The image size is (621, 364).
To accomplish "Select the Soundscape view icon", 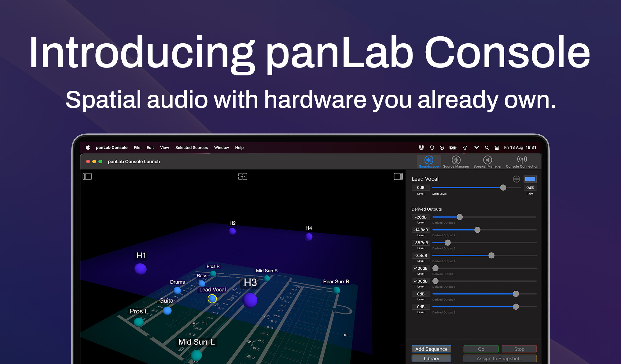I will [x=428, y=160].
